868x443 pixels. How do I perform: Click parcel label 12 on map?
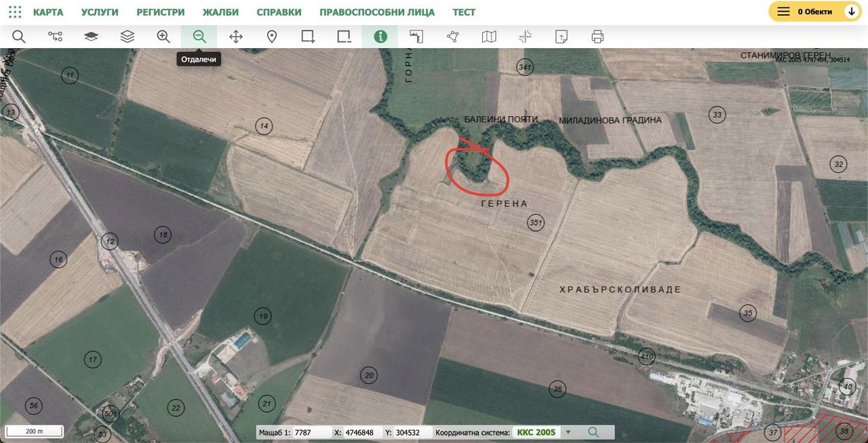[110, 241]
